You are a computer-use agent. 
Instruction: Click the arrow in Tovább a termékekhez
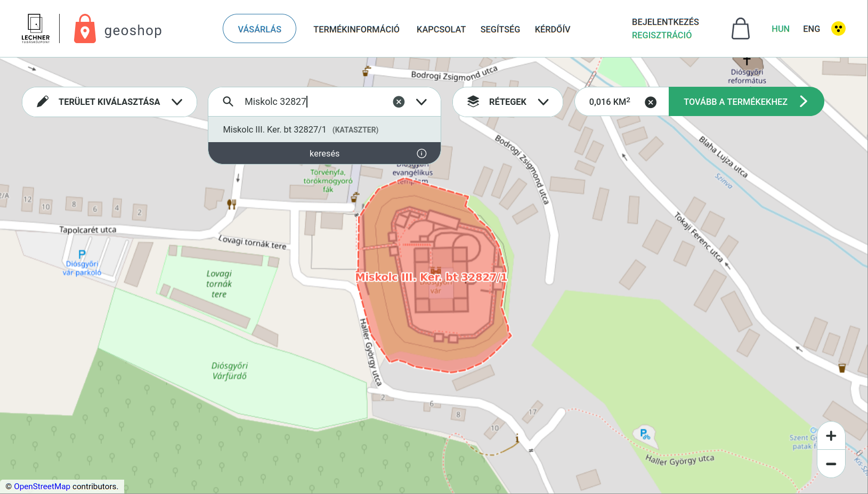pyautogui.click(x=804, y=102)
